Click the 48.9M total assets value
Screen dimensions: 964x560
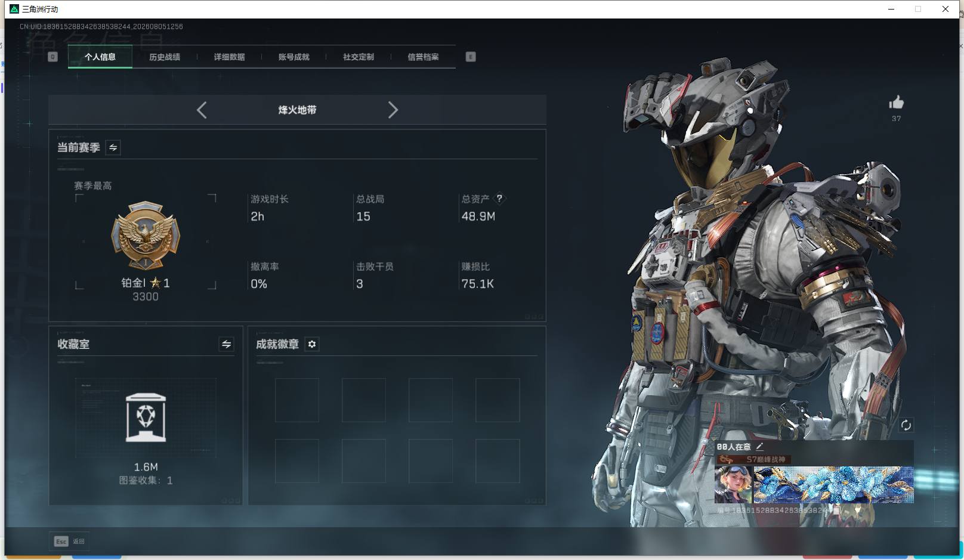coord(478,216)
